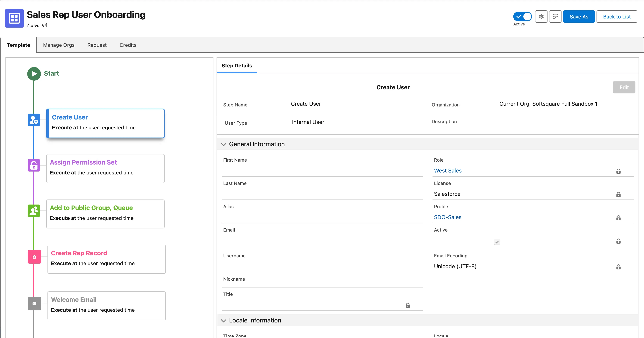Toggle the Active user checkbox
The width and height of the screenshot is (644, 338).
[x=497, y=242]
